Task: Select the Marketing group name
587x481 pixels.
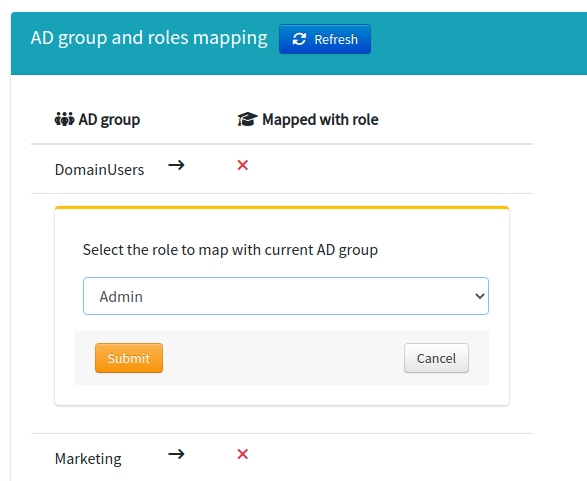Action: coord(88,459)
